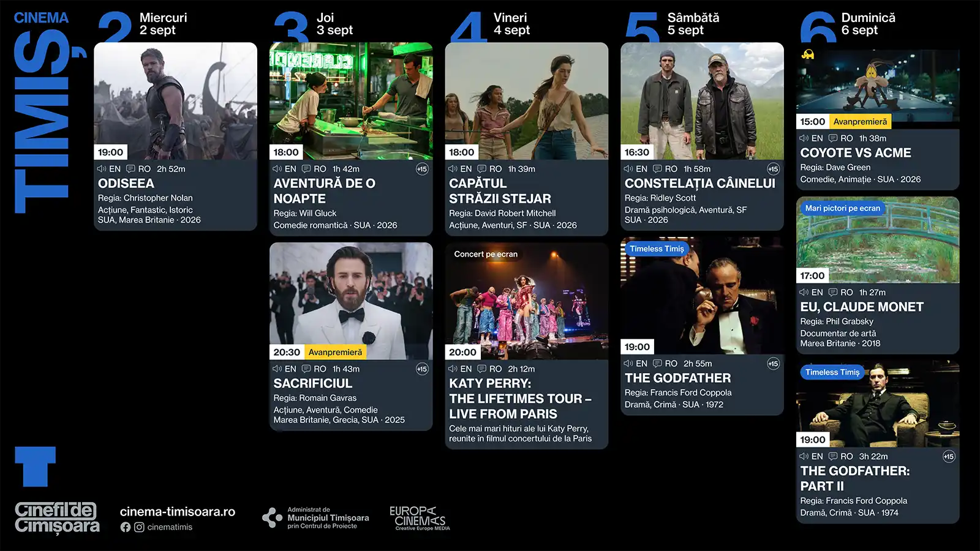Click the Cinefil de Timișoara logo
This screenshot has width=980, height=551.
(57, 519)
